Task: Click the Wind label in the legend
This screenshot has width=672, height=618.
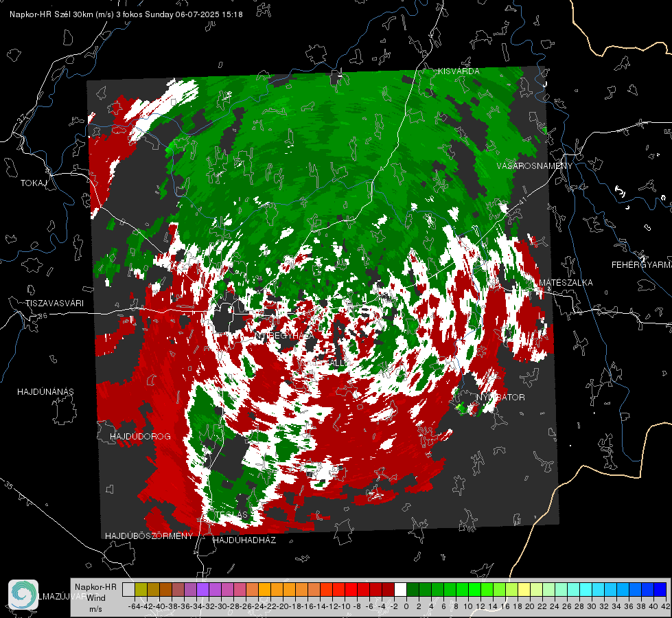Action: (96, 598)
